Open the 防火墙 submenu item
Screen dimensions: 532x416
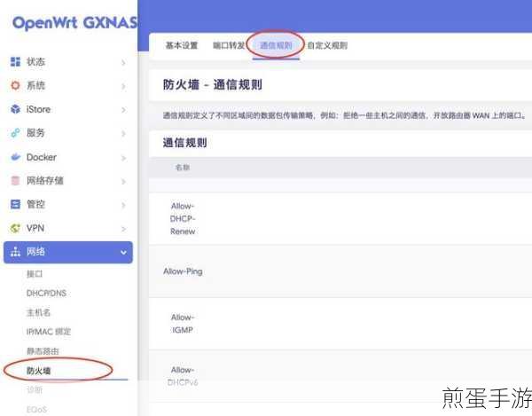click(38, 371)
